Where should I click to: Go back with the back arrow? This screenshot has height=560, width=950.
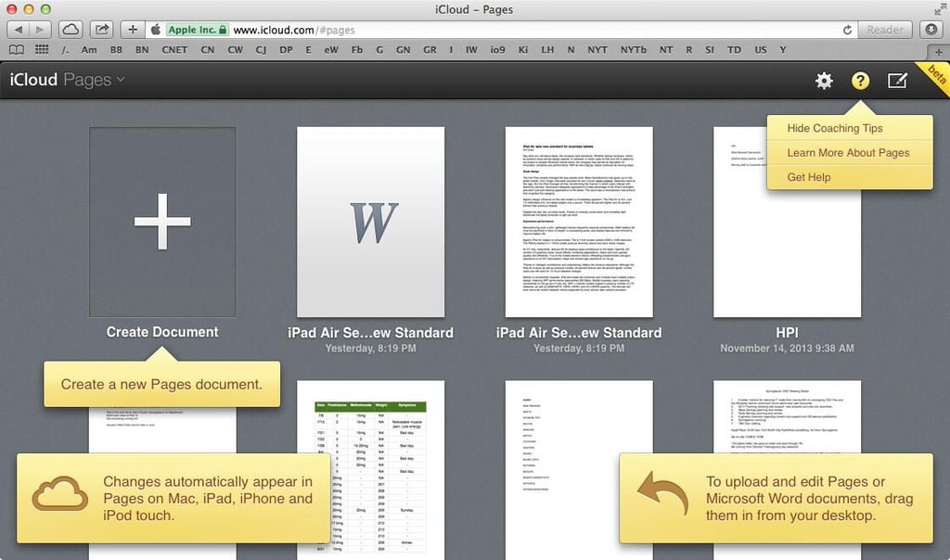point(19,29)
